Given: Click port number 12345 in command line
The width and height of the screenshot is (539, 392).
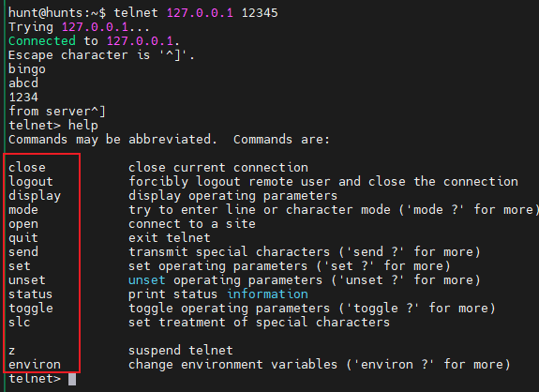Looking at the screenshot, I should coord(260,13).
